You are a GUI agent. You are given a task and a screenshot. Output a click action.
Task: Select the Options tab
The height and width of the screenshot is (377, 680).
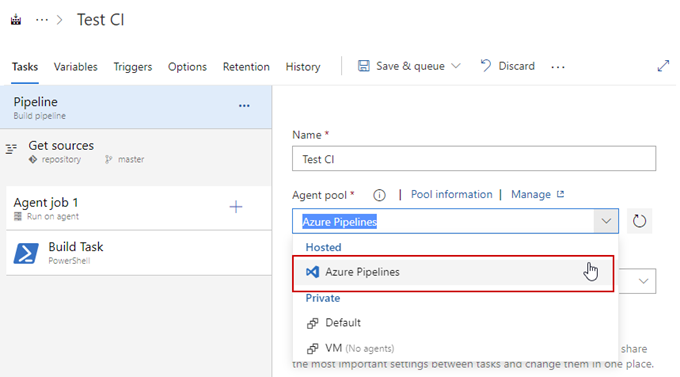pos(187,67)
